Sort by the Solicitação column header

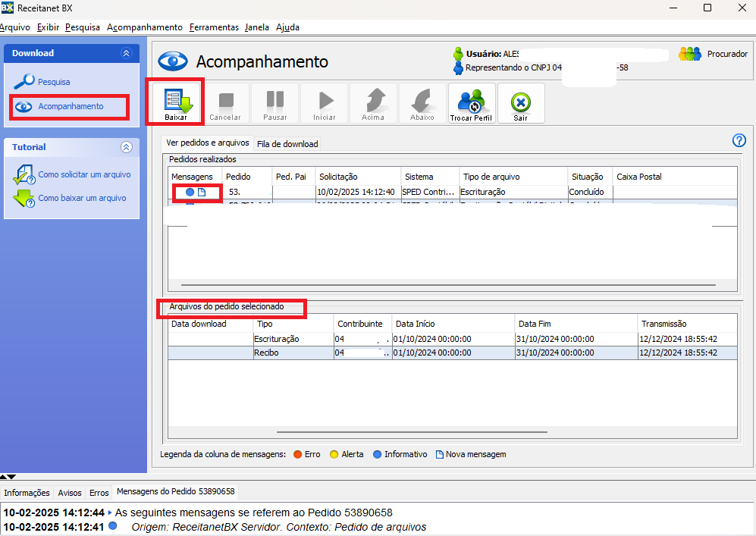(358, 177)
